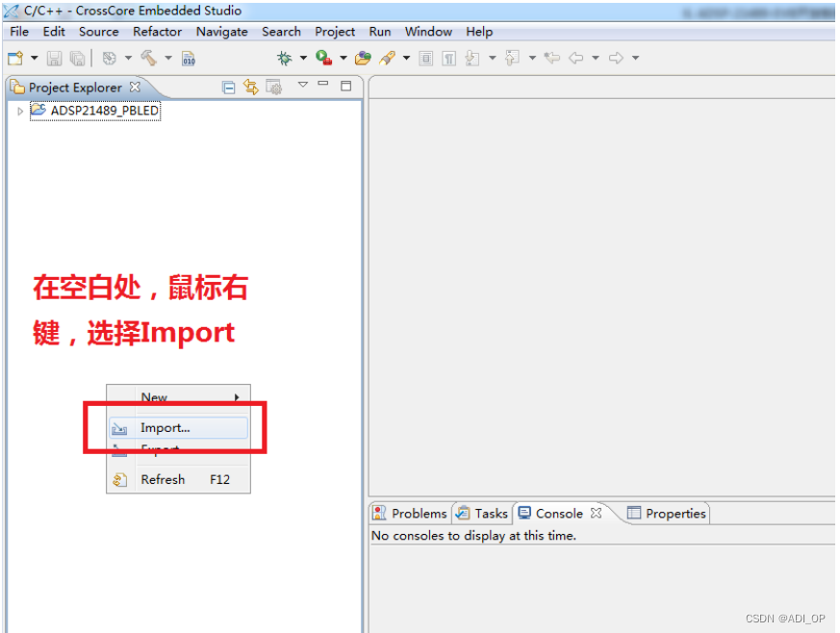
Task: Open the Window menu
Action: [x=428, y=32]
